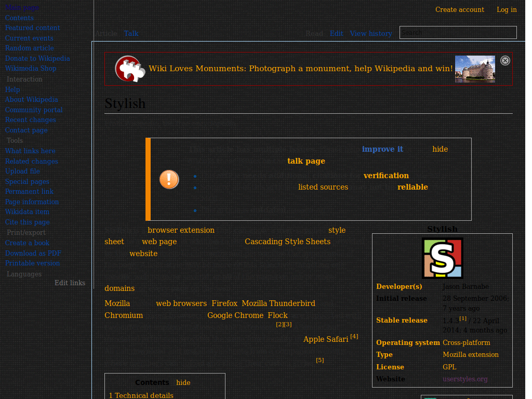Open the web browsers link

point(181,303)
